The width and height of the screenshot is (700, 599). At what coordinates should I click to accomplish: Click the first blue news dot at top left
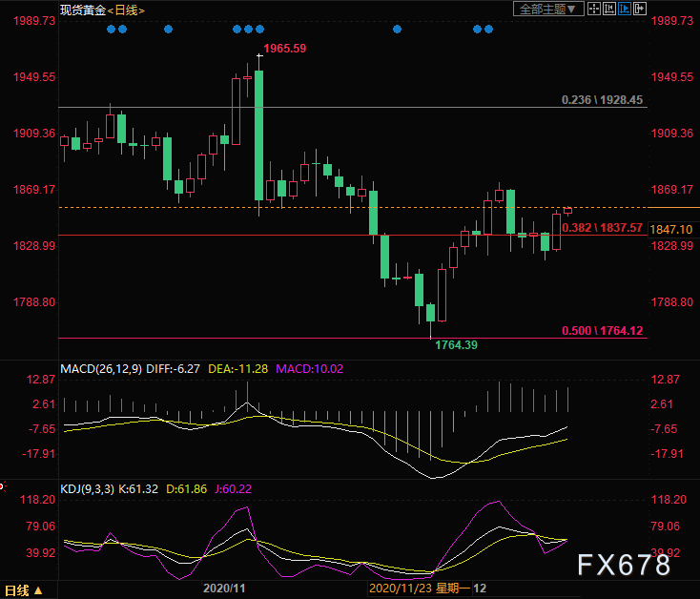[111, 29]
